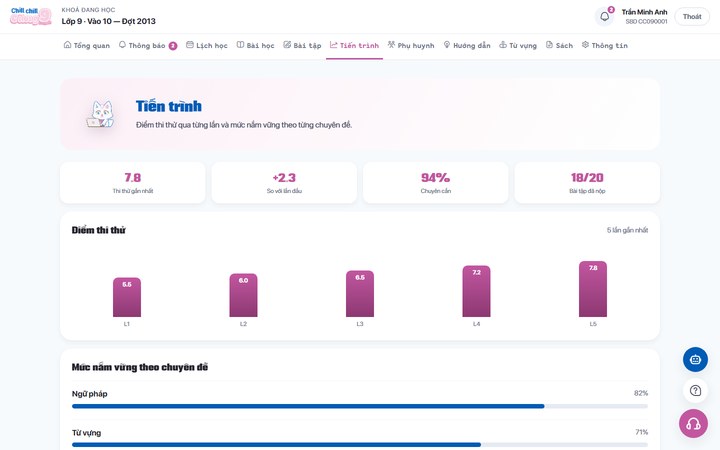Click the L2 bar showing 6.0

[x=243, y=295]
